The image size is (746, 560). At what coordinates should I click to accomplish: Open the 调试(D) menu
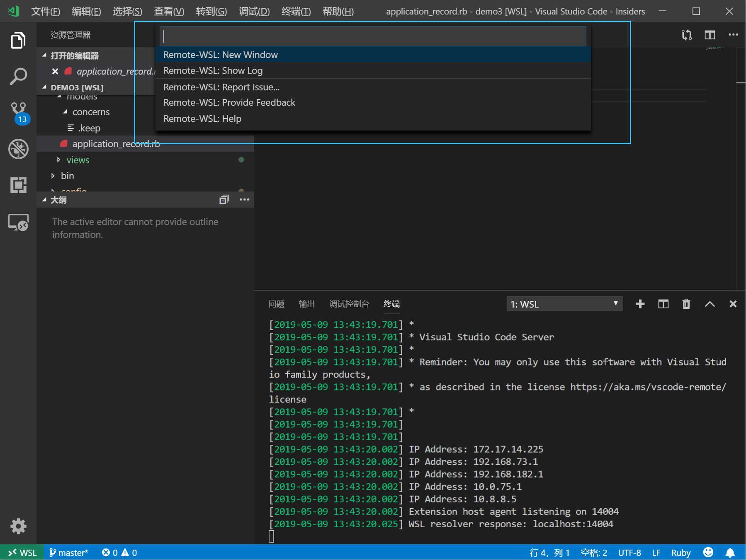[x=254, y=11]
